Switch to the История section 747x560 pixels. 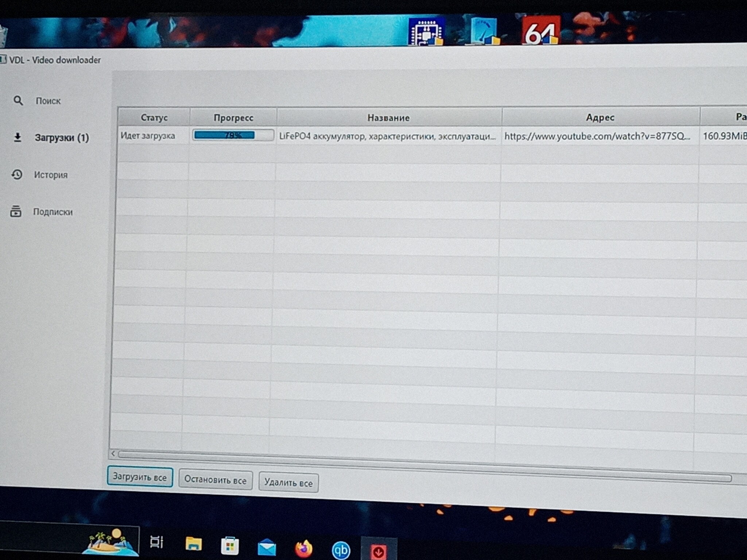(x=51, y=175)
